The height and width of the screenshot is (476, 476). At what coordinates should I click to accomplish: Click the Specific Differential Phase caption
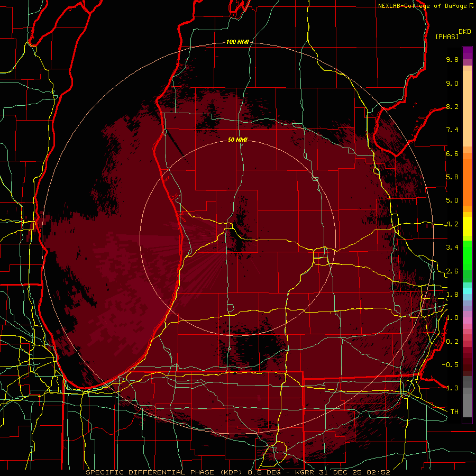click(x=237, y=472)
